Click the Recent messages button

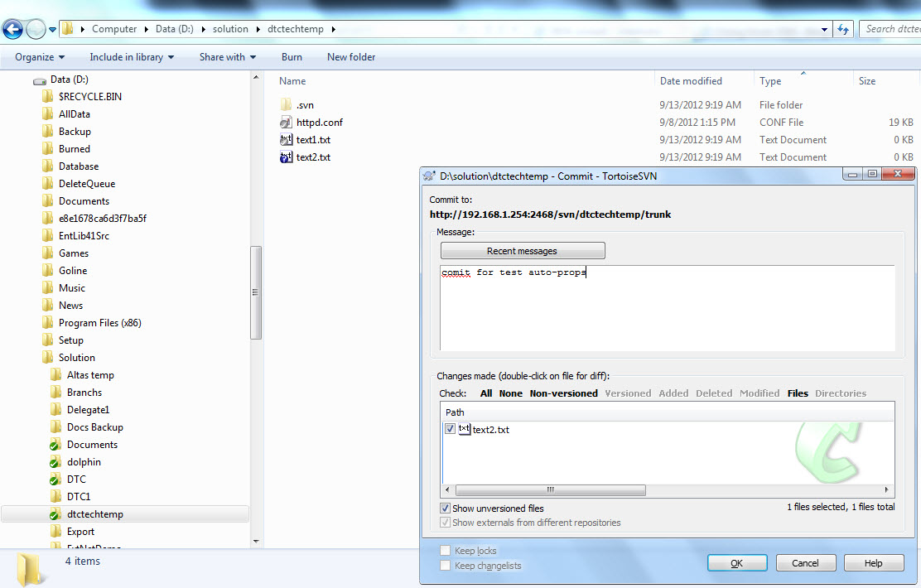point(522,251)
